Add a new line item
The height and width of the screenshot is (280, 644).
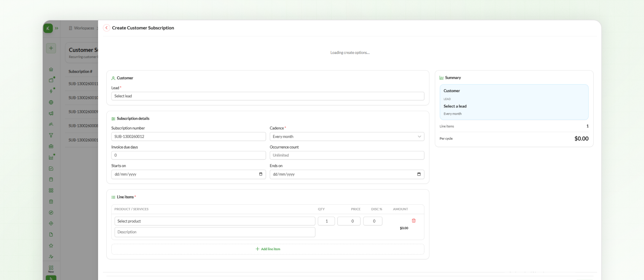click(268, 249)
